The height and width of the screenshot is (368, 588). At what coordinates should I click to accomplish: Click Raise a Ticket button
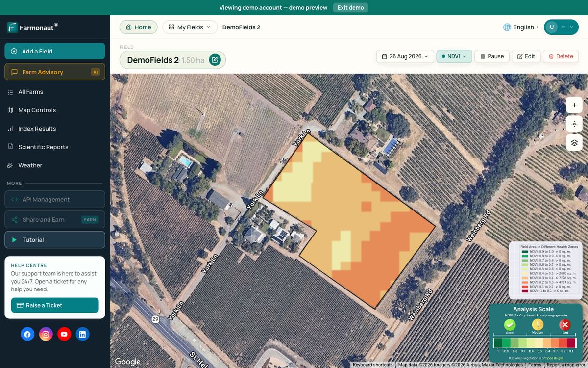55,305
